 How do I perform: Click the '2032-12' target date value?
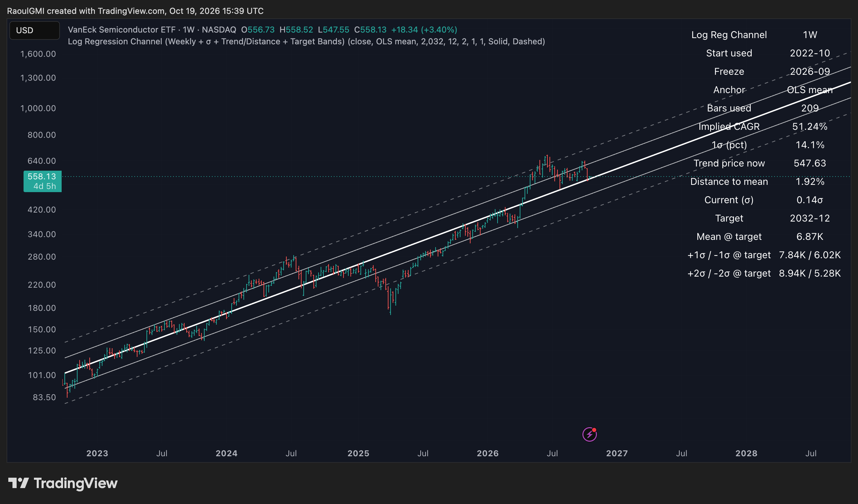pos(810,218)
